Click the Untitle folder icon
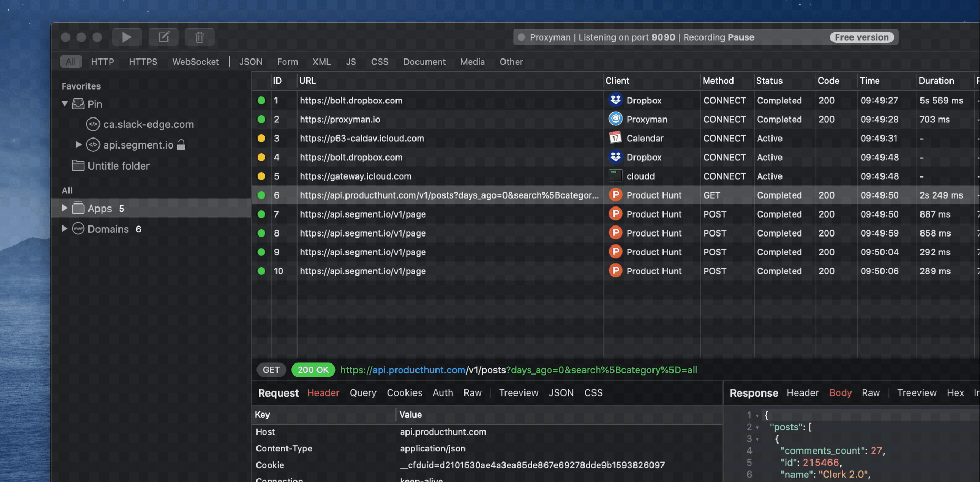 [78, 165]
